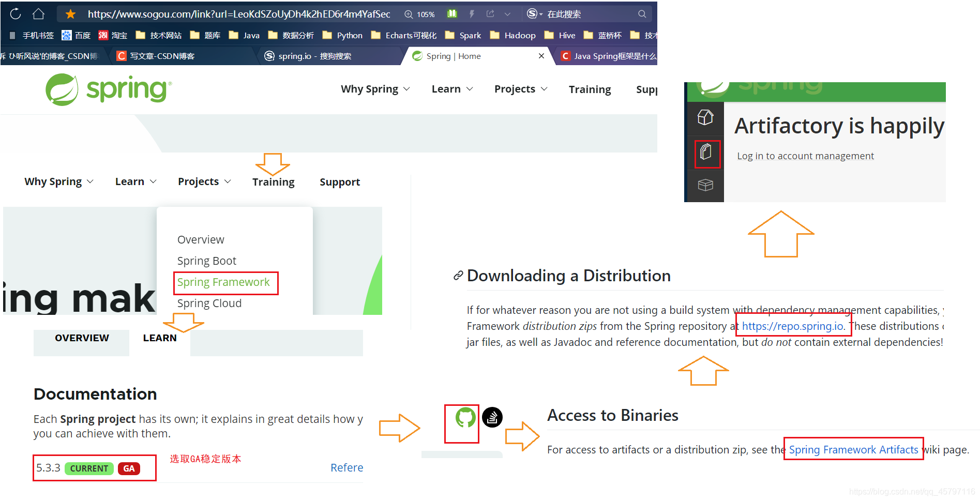Screen dimensions: 980x501
Task: Select Spring Framework in the Projects dropdown
Action: point(223,282)
